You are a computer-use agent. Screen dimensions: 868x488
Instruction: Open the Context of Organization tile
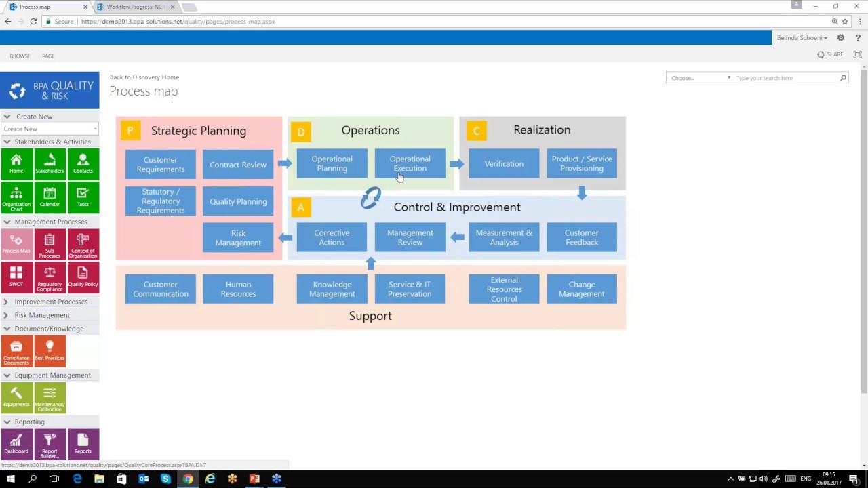pyautogui.click(x=83, y=244)
